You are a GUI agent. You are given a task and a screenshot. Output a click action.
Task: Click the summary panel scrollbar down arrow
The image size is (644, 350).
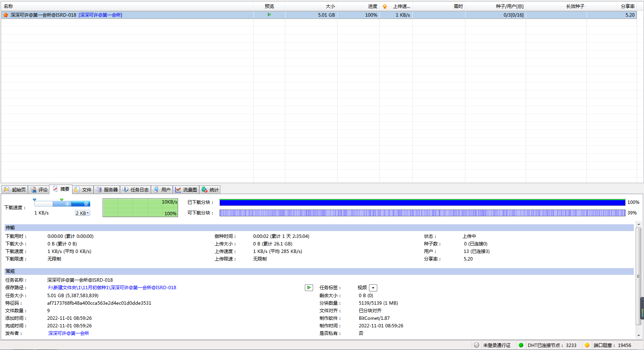[638, 335]
